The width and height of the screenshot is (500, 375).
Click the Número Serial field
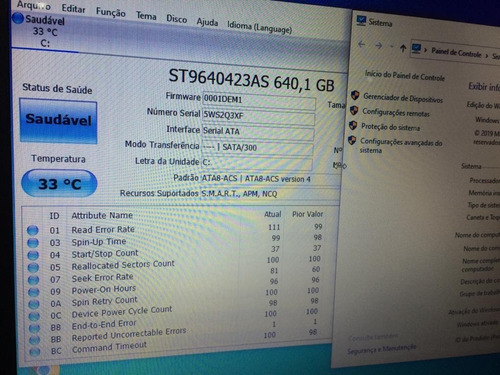point(258,116)
